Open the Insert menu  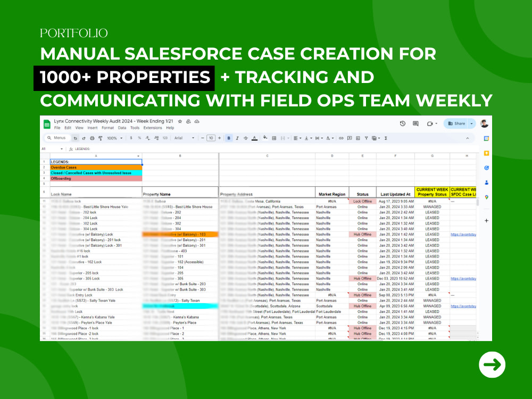tap(92, 128)
